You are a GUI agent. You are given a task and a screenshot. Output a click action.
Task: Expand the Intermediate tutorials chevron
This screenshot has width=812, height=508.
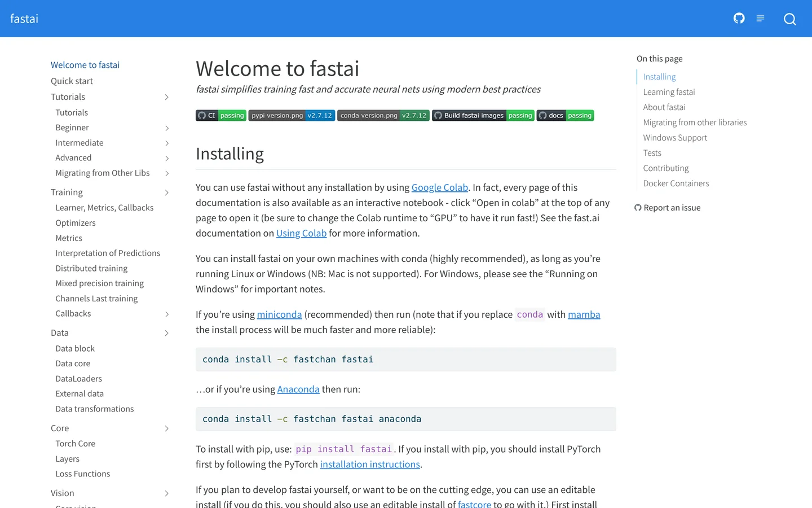click(167, 143)
